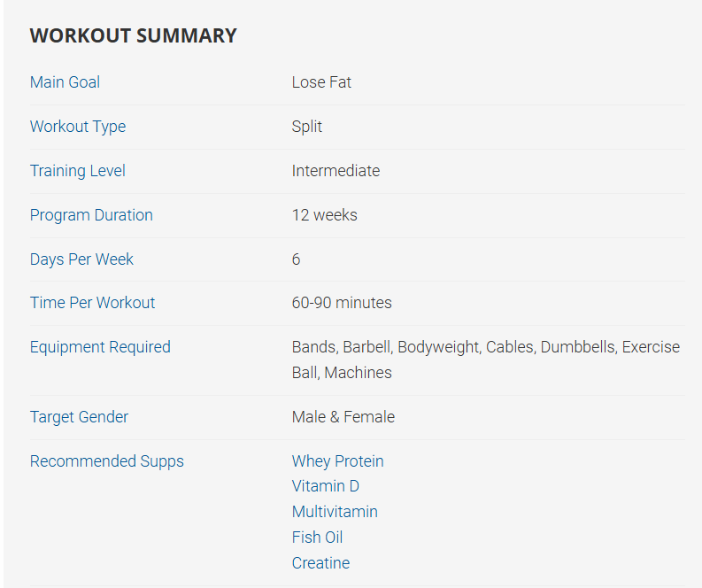Image resolution: width=702 pixels, height=588 pixels.
Task: Click the Intermediate training level value
Action: click(336, 171)
